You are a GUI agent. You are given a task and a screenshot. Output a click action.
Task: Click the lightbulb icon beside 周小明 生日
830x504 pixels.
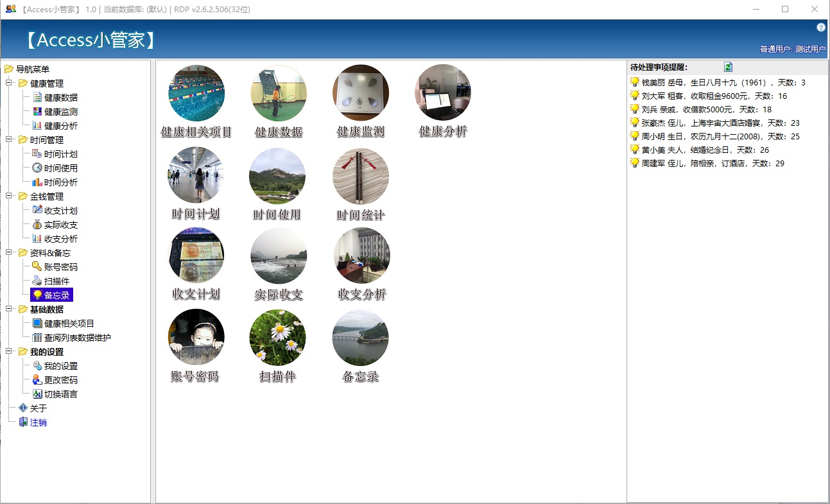[x=635, y=136]
